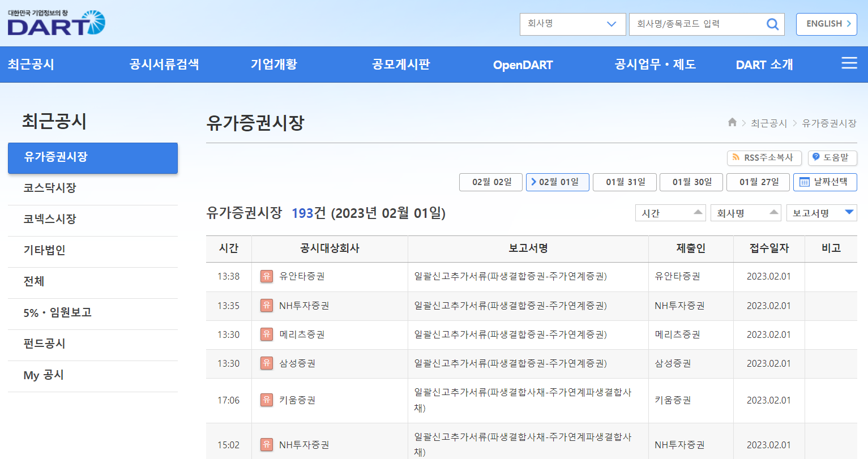Open the 공모게시판 menu

click(x=401, y=65)
